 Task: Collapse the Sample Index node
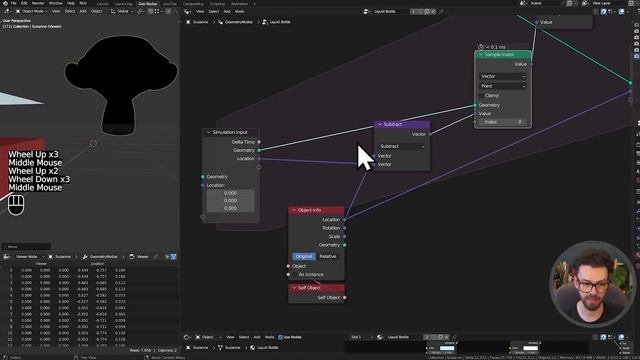pos(481,55)
